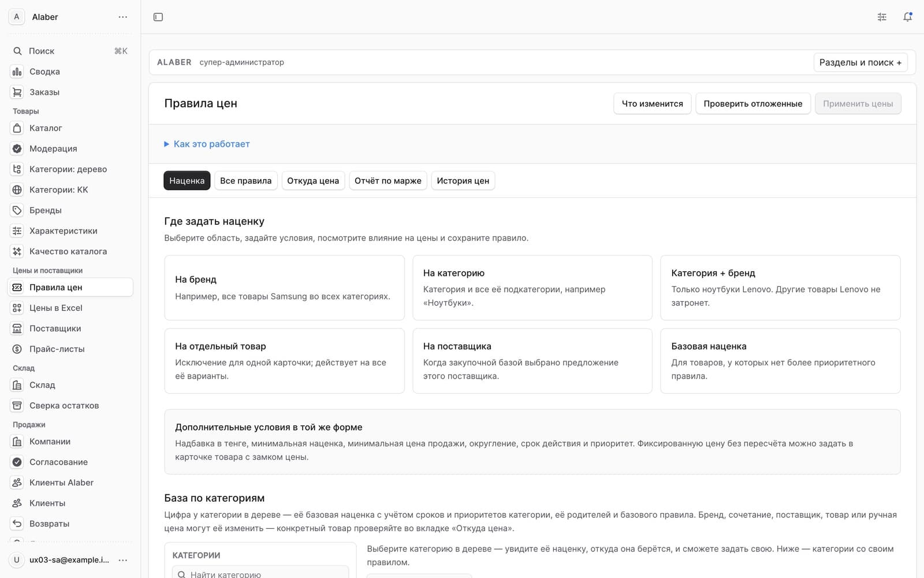Choose the Базовая наценка card
This screenshot has height=578, width=924.
tap(780, 361)
